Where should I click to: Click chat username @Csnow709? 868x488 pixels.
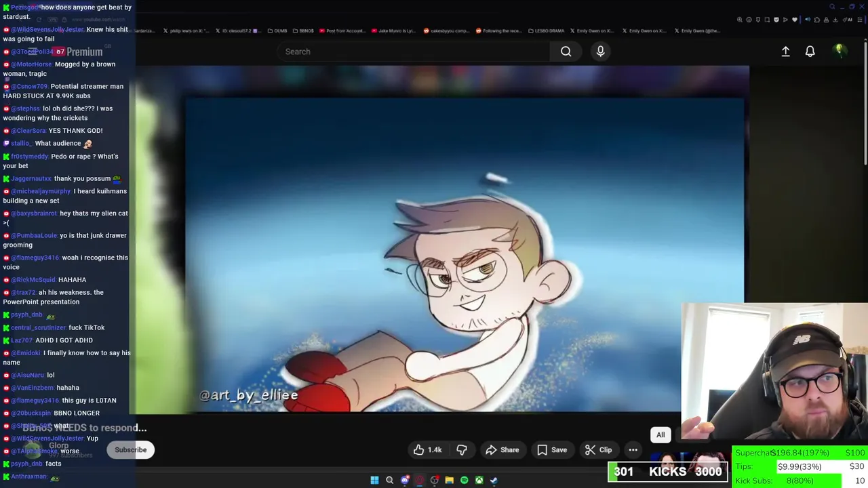tap(29, 87)
